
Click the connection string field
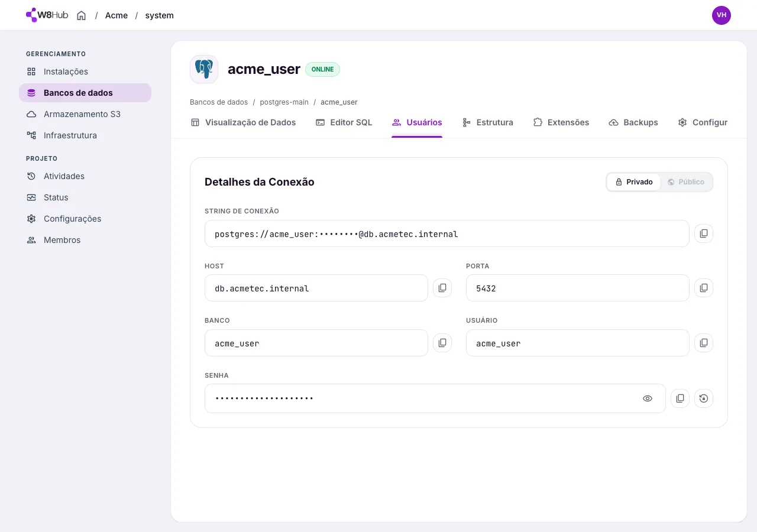click(x=447, y=233)
